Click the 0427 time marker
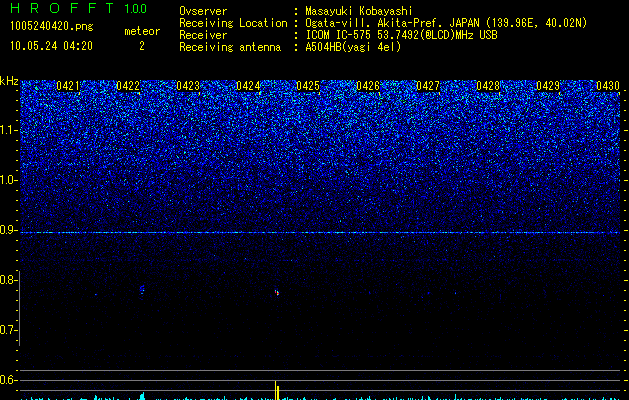Screen dimensions: 629x400 428,86
